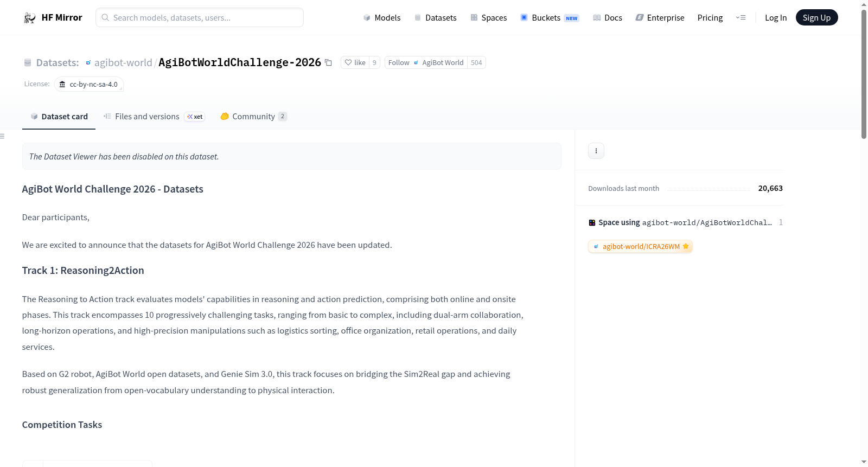This screenshot has width=868, height=467.
Task: Click the Sign Up button
Action: click(816, 17)
